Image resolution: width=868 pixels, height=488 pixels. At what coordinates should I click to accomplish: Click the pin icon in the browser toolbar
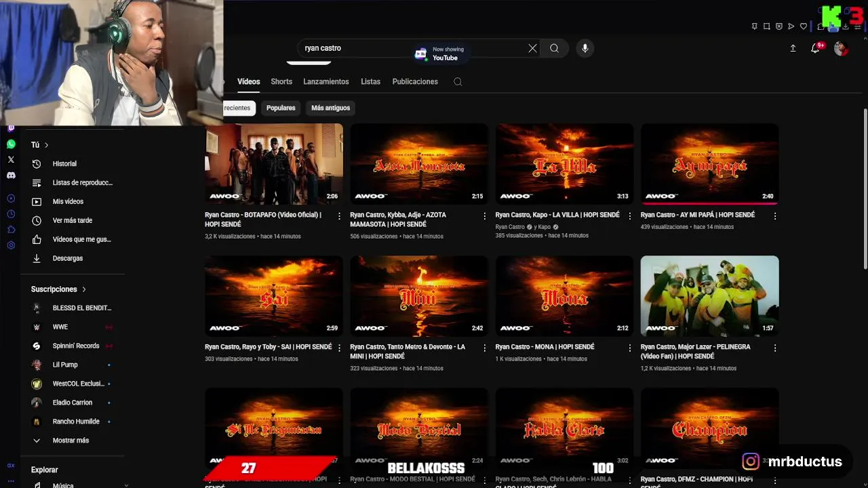(x=754, y=26)
